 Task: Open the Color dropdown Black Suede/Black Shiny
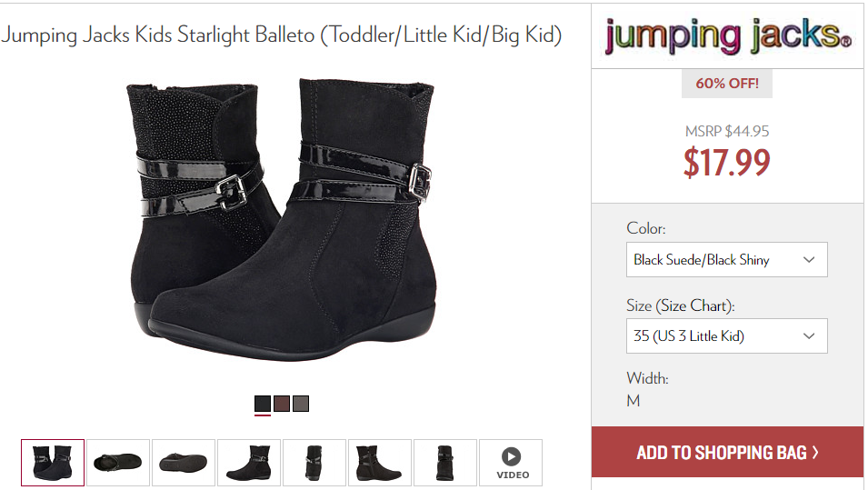pyautogui.click(x=727, y=260)
